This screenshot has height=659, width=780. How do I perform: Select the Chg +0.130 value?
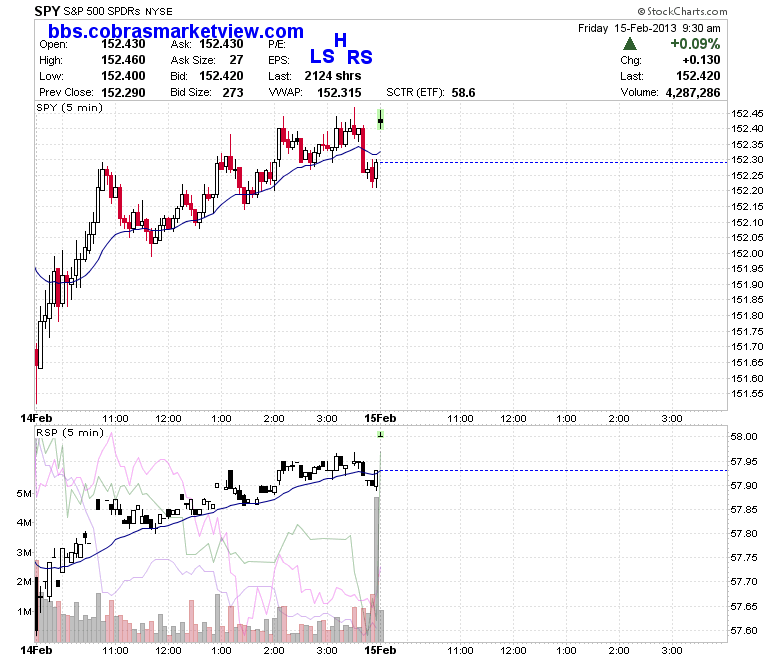point(701,60)
